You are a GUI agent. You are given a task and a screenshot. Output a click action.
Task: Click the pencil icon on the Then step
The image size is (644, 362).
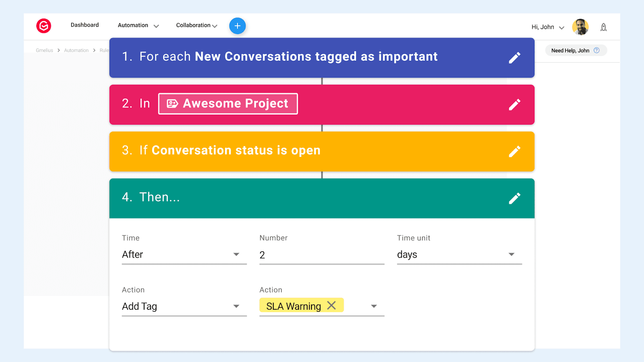pos(515,198)
